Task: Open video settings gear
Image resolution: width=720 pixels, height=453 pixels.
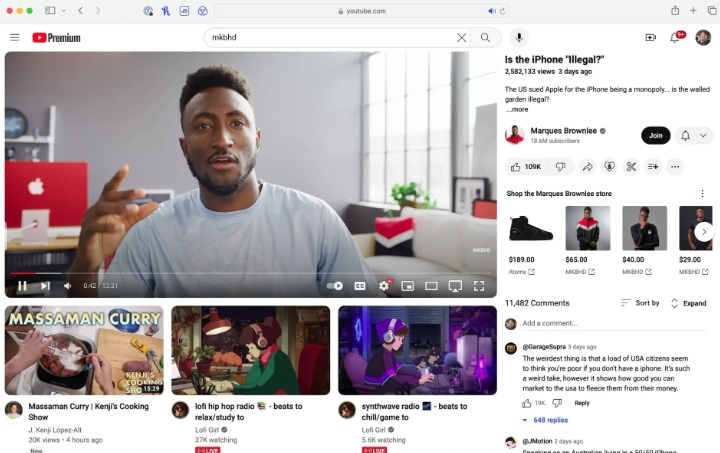Action: (x=384, y=286)
